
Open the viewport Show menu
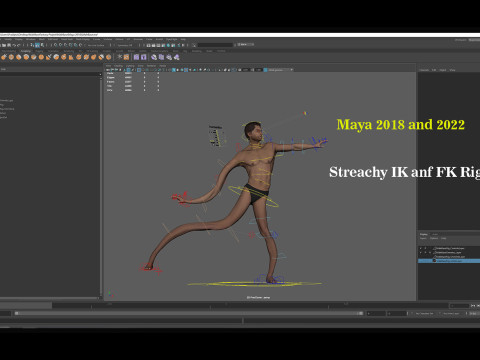pyautogui.click(x=140, y=66)
